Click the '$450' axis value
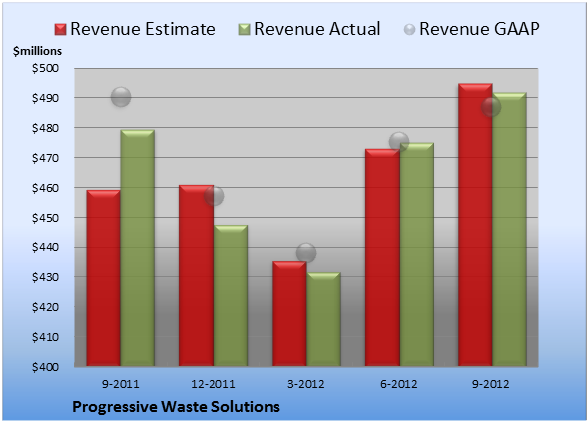Screen dimensions: 588x422 [x=45, y=218]
